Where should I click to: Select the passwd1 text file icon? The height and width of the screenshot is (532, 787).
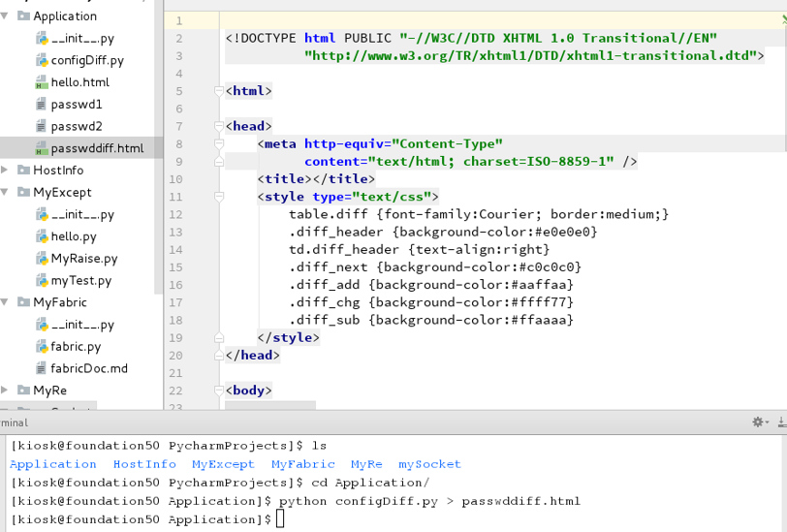coord(41,105)
